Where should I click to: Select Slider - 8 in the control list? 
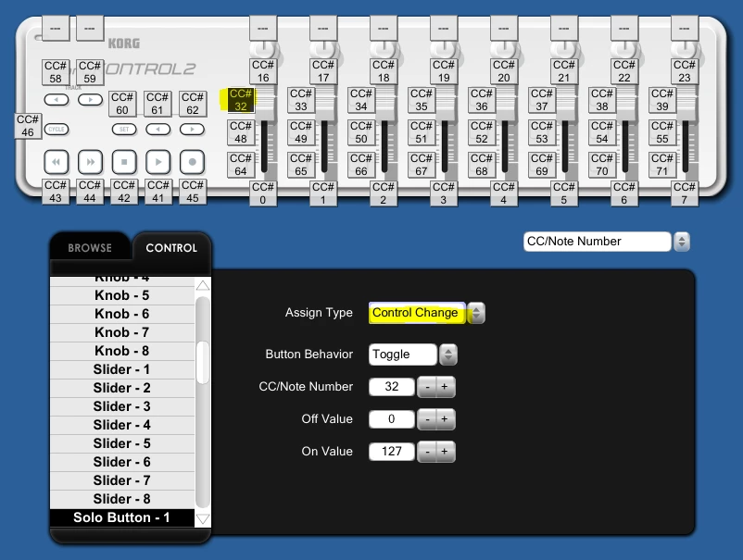[122, 499]
